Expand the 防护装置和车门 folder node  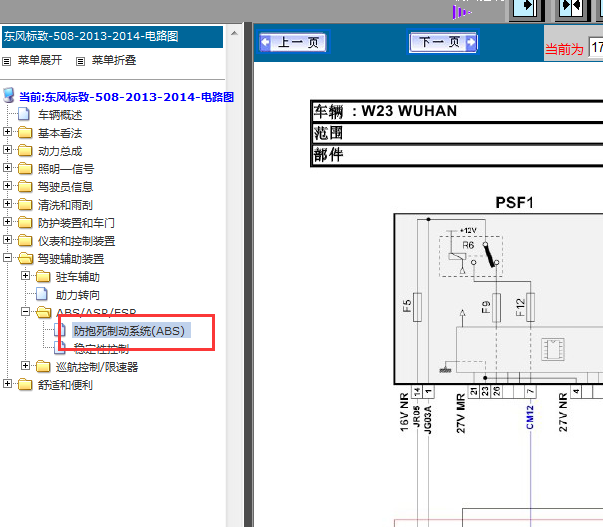point(7,221)
